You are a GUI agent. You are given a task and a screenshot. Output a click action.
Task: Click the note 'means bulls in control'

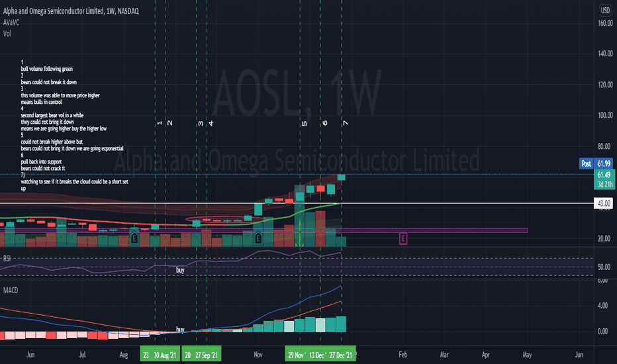pyautogui.click(x=41, y=102)
